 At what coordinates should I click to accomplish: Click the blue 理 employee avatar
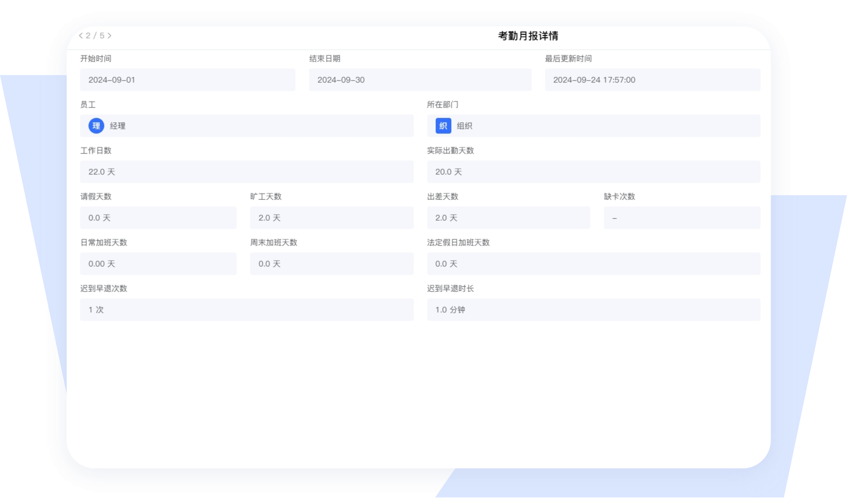click(96, 126)
